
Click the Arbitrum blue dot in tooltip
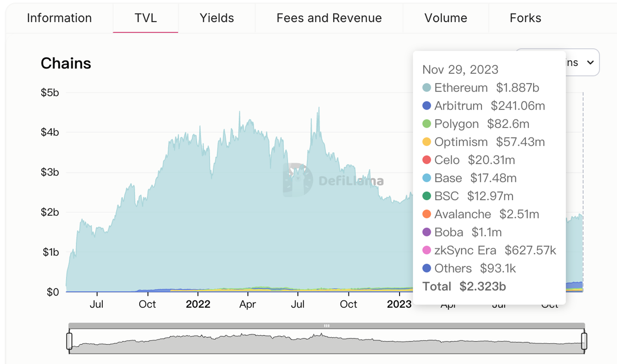pyautogui.click(x=427, y=106)
